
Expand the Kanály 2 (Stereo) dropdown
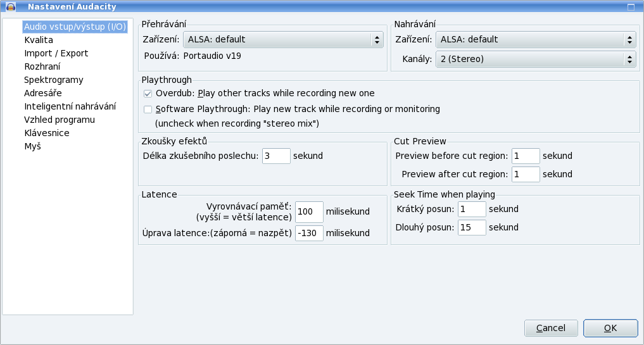(x=536, y=59)
